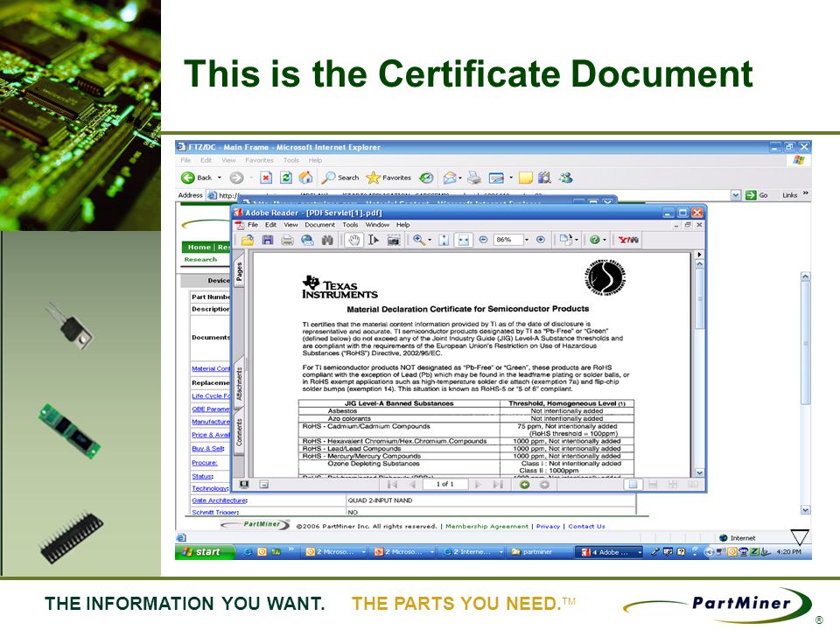840x630 pixels.
Task: Follow the Contact Us footer link
Action: coord(586,526)
